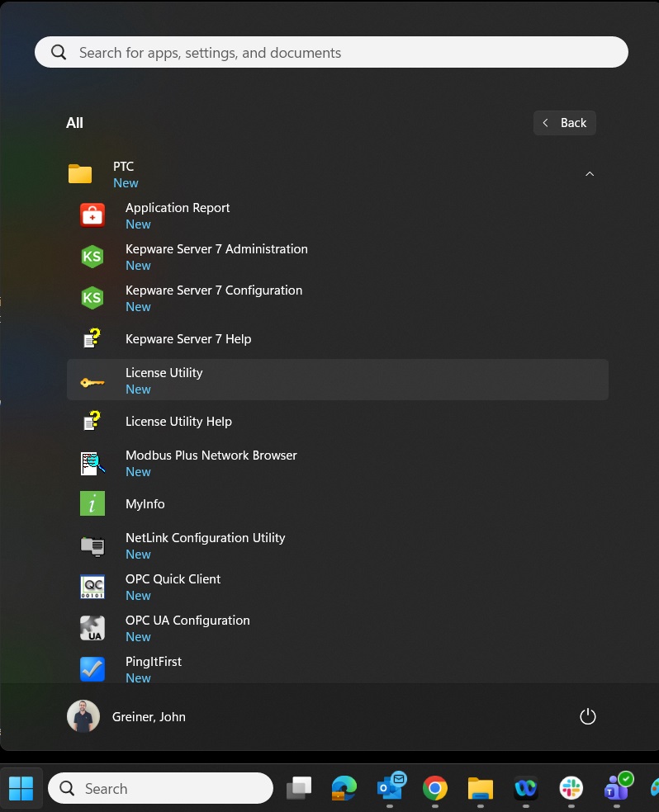Open the Greiner, John account menu

click(x=127, y=716)
